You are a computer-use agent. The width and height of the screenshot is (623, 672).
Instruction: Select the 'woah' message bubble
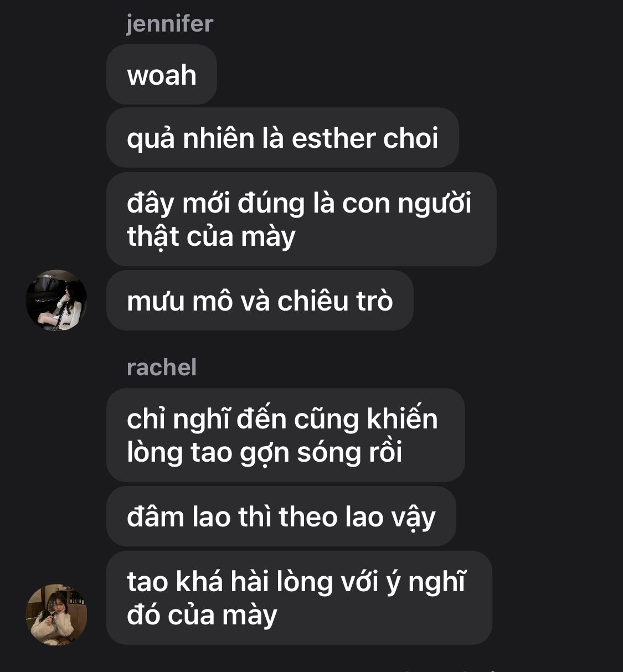click(162, 75)
